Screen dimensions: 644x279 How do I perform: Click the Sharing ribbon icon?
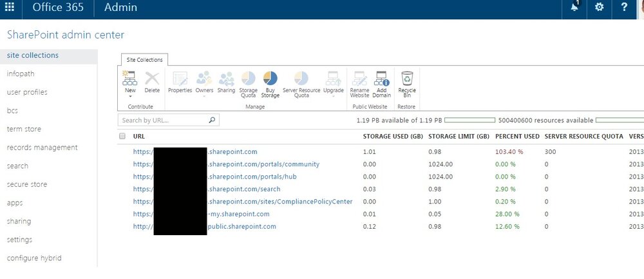point(226,78)
